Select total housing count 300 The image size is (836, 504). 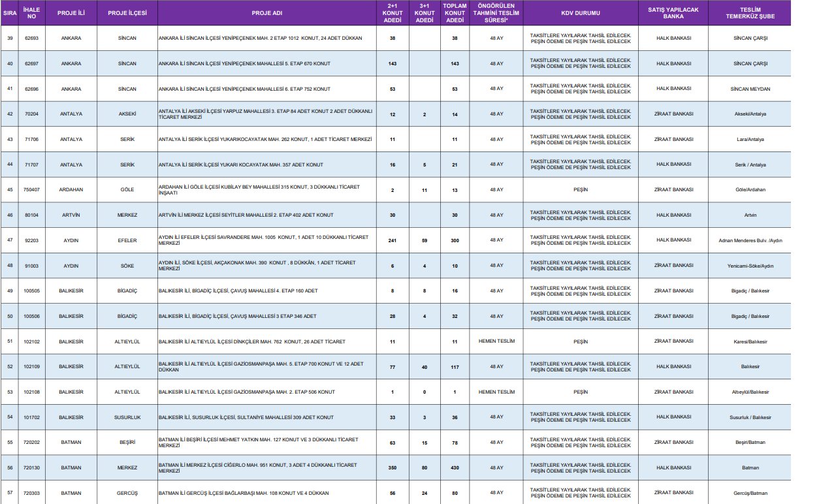[455, 240]
